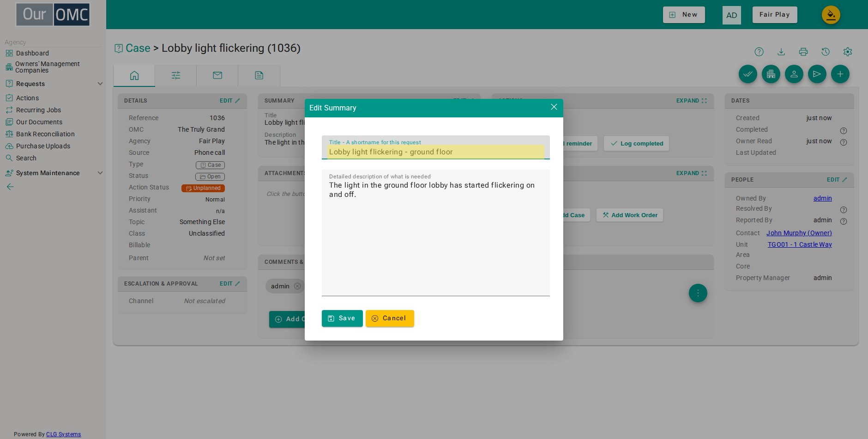Click the detailed description text area
Viewport: 868px width, 439px height.
click(x=436, y=233)
